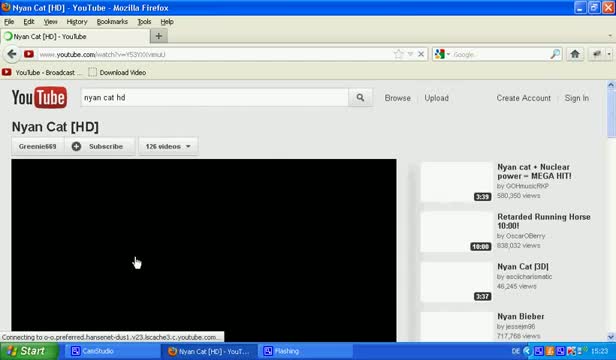
Task: Click the Upload link
Action: click(436, 98)
